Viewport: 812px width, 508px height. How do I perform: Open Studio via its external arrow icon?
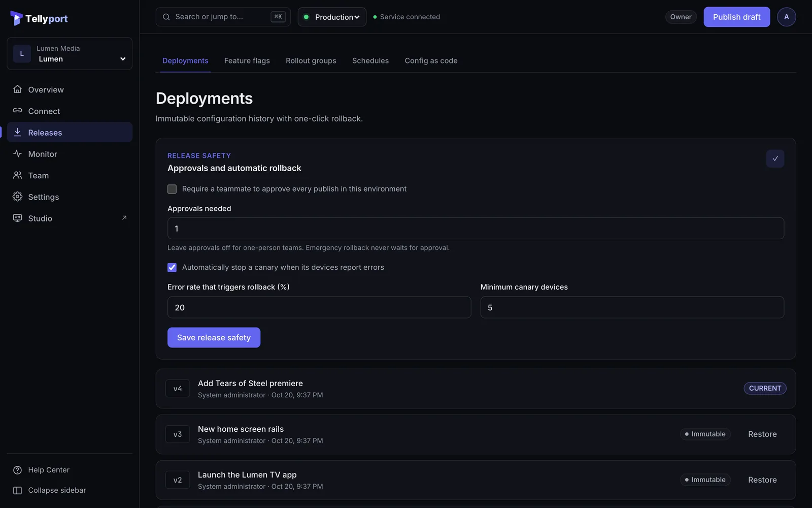coord(124,218)
